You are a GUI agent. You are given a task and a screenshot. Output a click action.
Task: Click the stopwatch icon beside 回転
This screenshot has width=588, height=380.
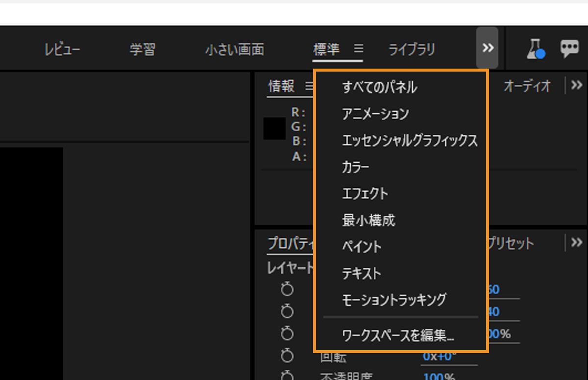click(x=287, y=355)
